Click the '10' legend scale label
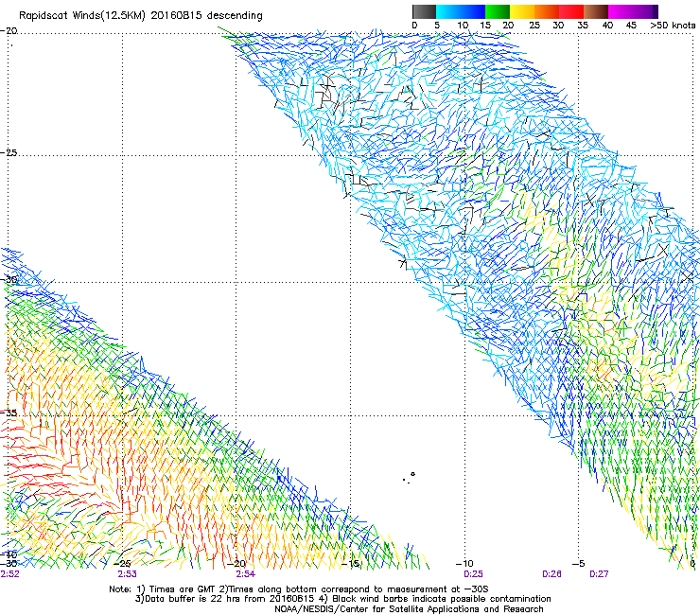Screen dimensions: 700x615 click(463, 26)
